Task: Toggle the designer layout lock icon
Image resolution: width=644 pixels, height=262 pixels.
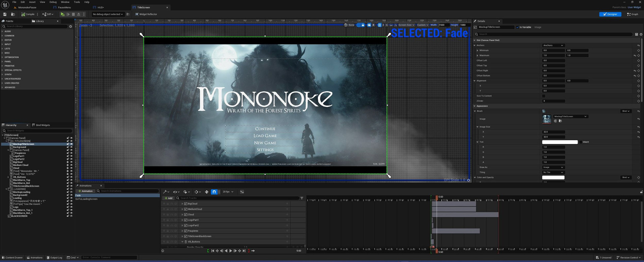Action: click(363, 25)
